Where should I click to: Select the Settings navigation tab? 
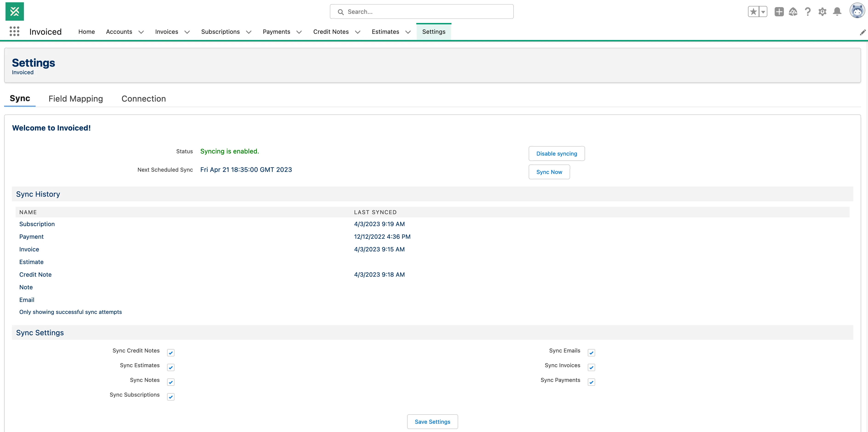pyautogui.click(x=434, y=32)
